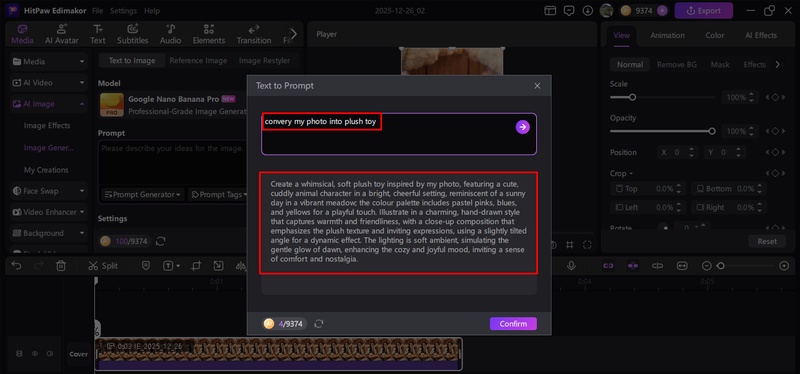
Task: Click the crop icon in the timeline toolbar
Action: (x=196, y=266)
